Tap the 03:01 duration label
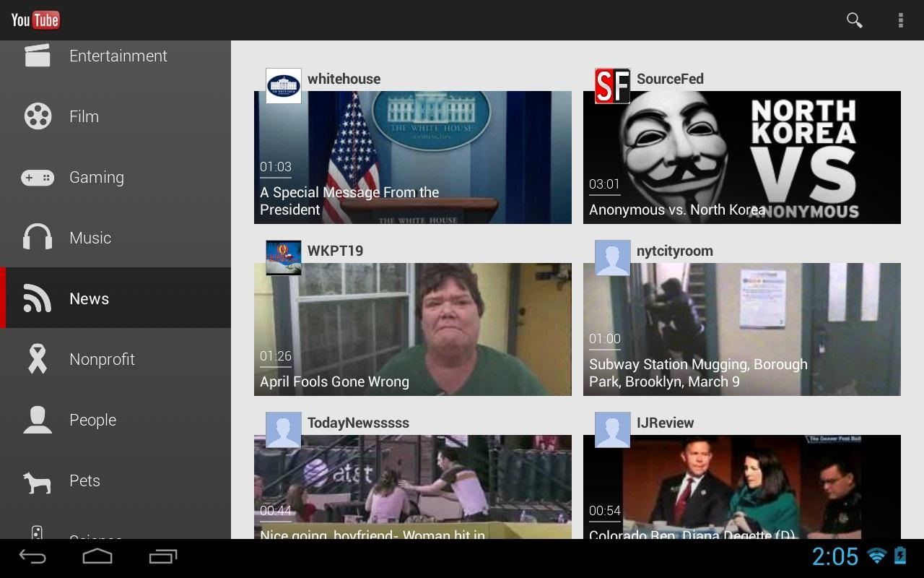Image resolution: width=924 pixels, height=578 pixels. pos(605,184)
